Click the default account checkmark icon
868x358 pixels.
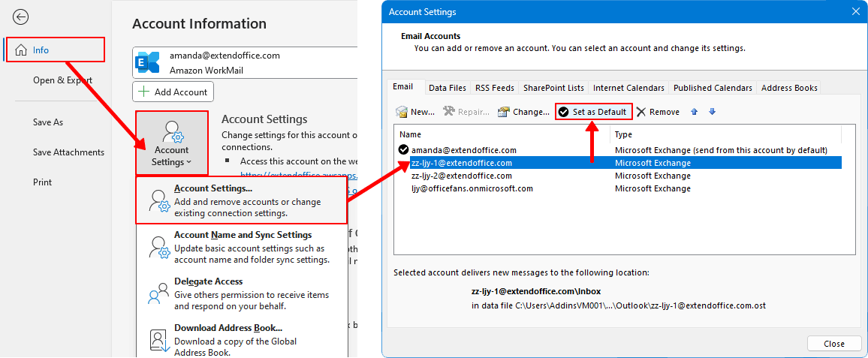[403, 150]
